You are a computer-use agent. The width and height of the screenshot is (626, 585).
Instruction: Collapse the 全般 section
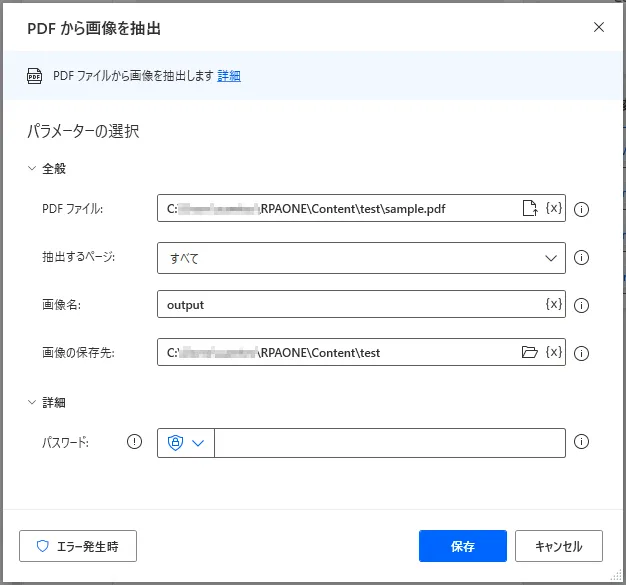pyautogui.click(x=31, y=169)
